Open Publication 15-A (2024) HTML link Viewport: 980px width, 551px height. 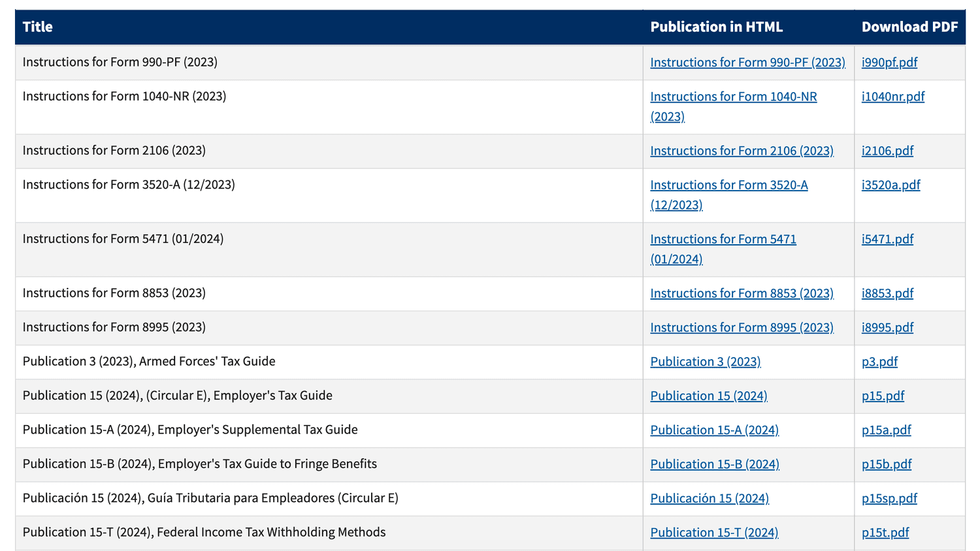pyautogui.click(x=714, y=430)
